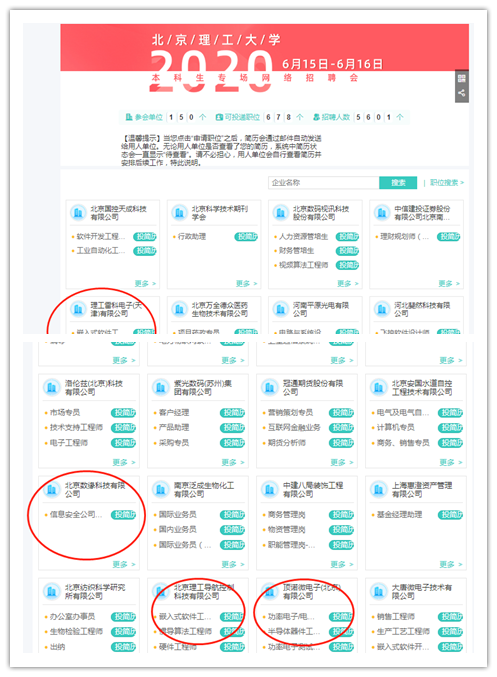Click the 参会单位 statistics icon
This screenshot has height=677, width=497.
(x=129, y=117)
